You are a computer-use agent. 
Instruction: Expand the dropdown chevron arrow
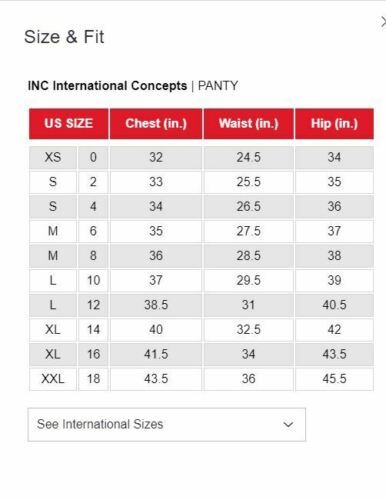288,424
